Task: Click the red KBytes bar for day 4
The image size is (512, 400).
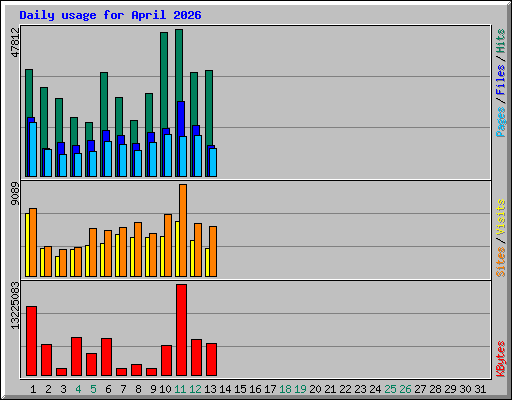Action: pyautogui.click(x=76, y=357)
